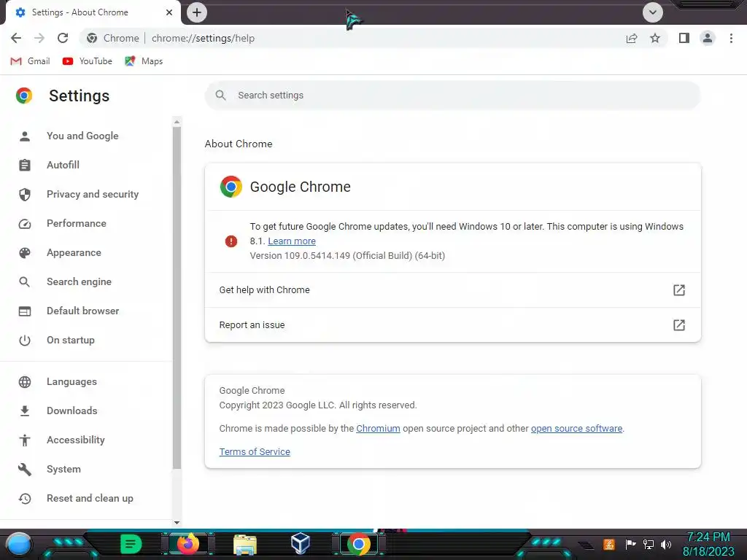This screenshot has width=747, height=560.
Task: Click the sidebar scrollbar down arrow
Action: [x=177, y=522]
